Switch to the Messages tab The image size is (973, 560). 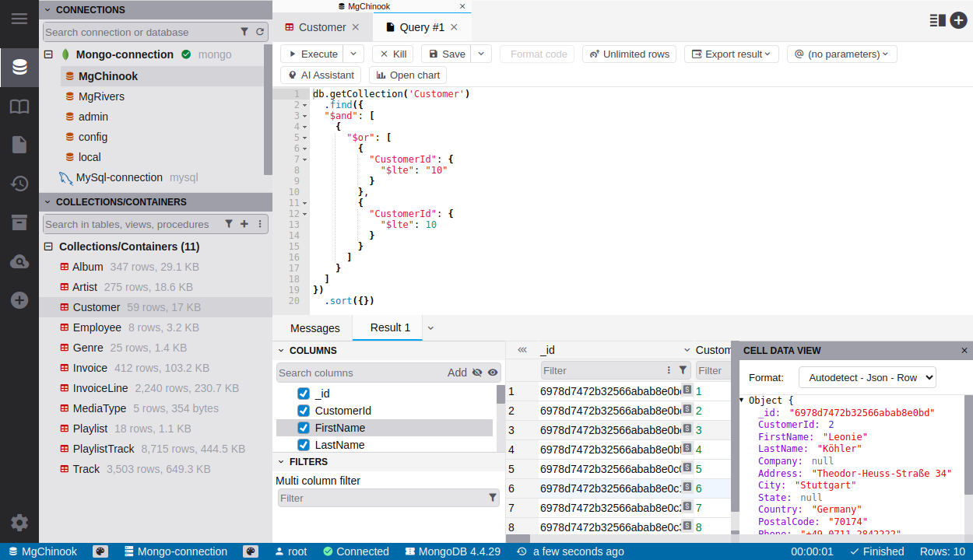[x=314, y=328]
